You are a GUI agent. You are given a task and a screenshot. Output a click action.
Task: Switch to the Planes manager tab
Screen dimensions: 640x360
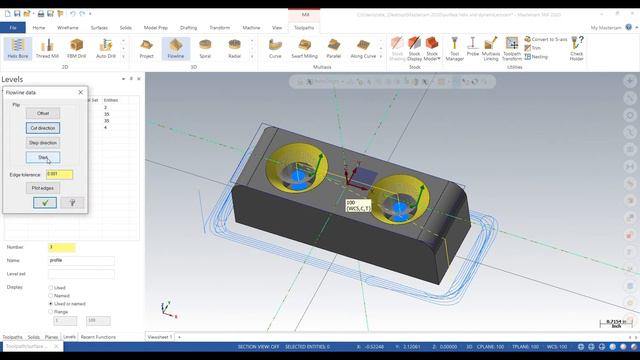pos(51,337)
